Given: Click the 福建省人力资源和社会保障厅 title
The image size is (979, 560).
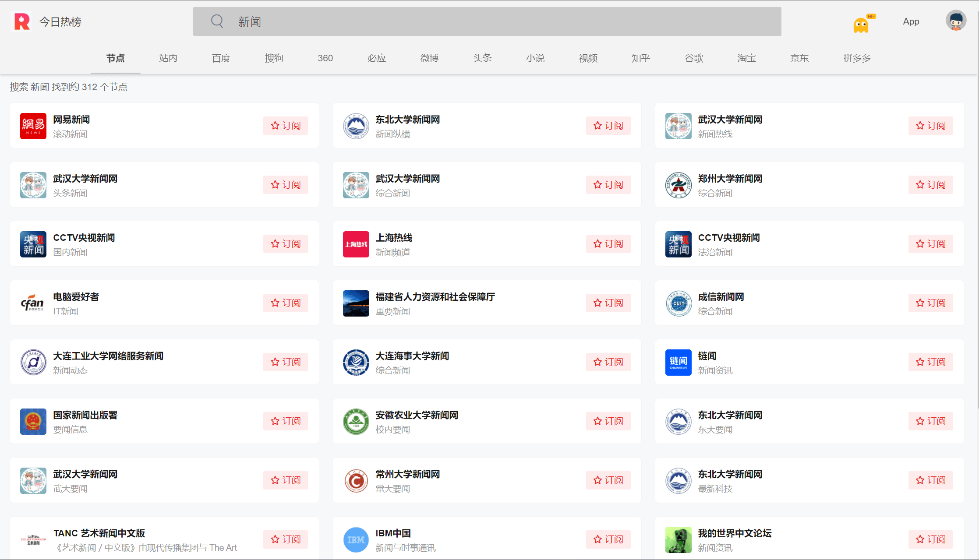Looking at the screenshot, I should click(x=435, y=297).
